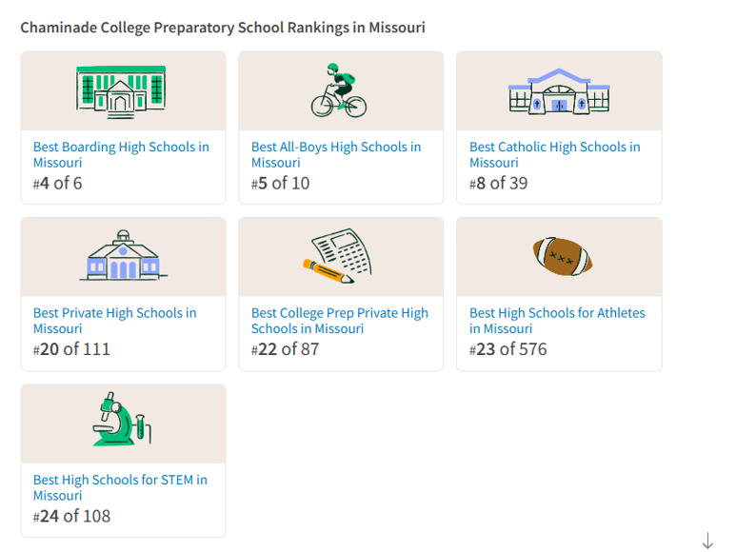Click the cyclist icon on All-Boys card
The image size is (756, 552).
[338, 90]
